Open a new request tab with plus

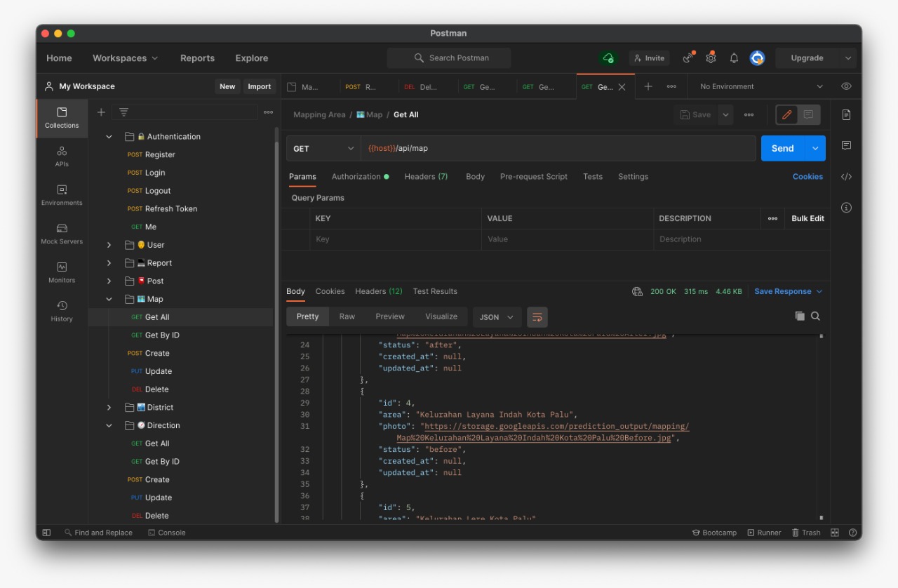click(648, 86)
